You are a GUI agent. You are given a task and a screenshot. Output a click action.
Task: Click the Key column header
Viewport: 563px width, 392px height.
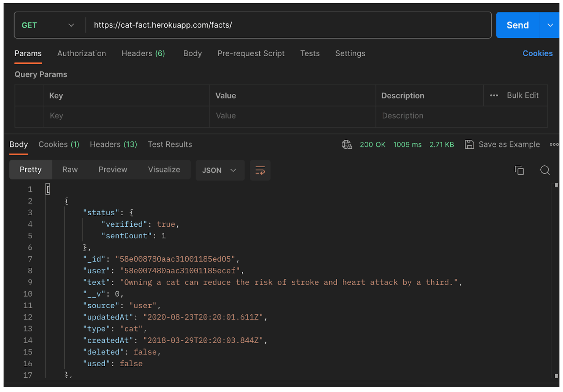tap(56, 95)
